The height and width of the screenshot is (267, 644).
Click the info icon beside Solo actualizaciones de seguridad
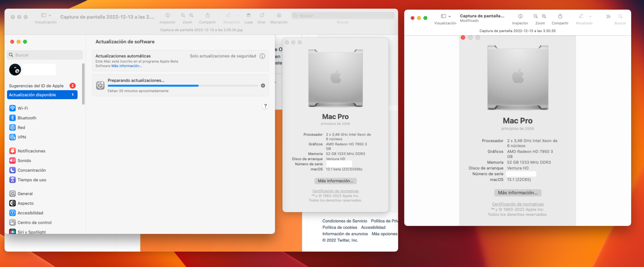coord(262,56)
